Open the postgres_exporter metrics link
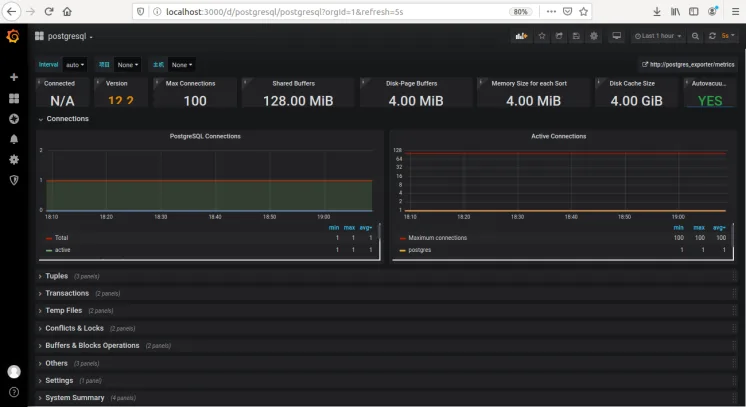Screen dimensions: 746x407 coord(688,64)
